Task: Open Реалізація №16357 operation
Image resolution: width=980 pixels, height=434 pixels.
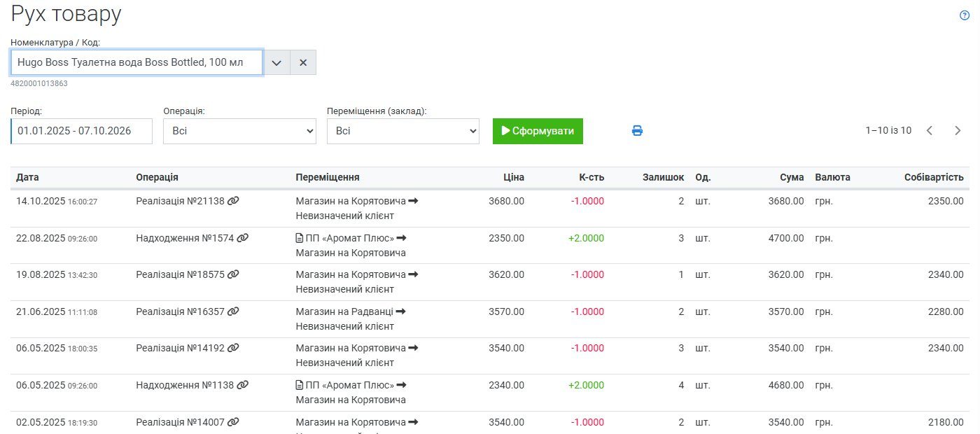Action: 181,311
